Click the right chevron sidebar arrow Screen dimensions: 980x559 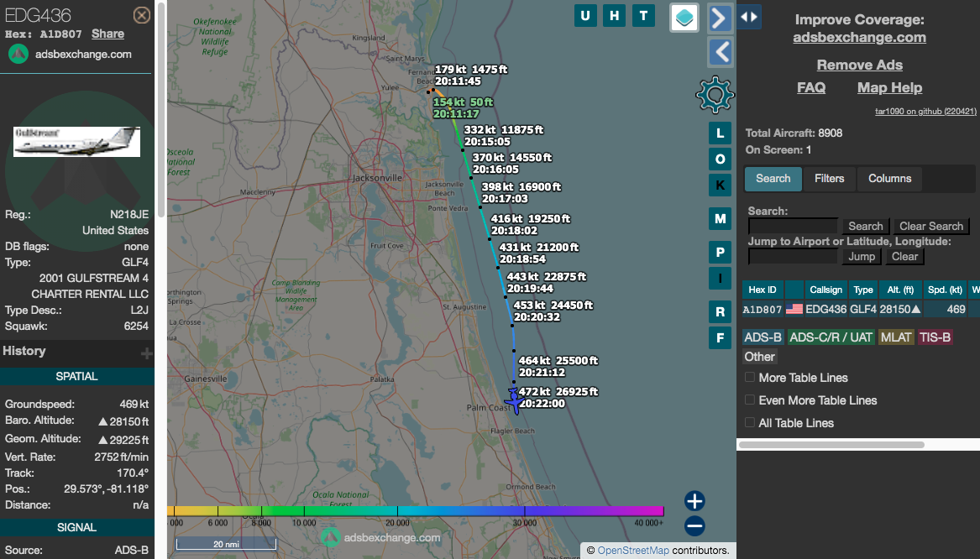tap(720, 18)
